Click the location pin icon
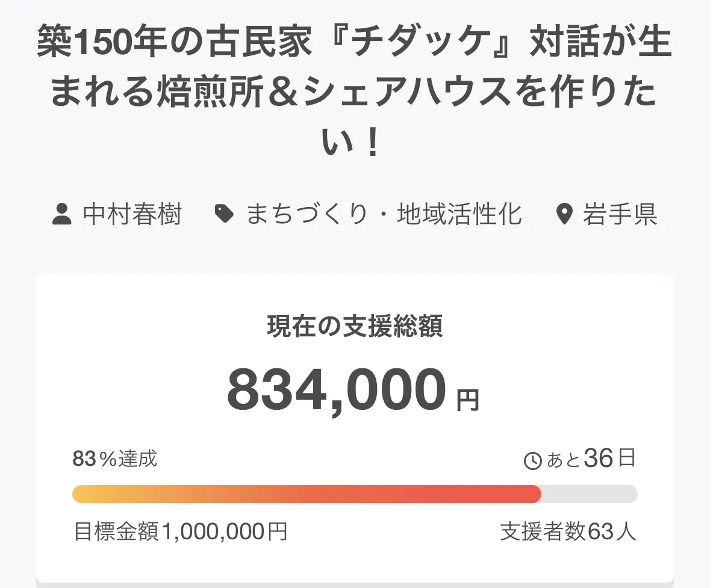Image resolution: width=710 pixels, height=588 pixels. click(564, 214)
